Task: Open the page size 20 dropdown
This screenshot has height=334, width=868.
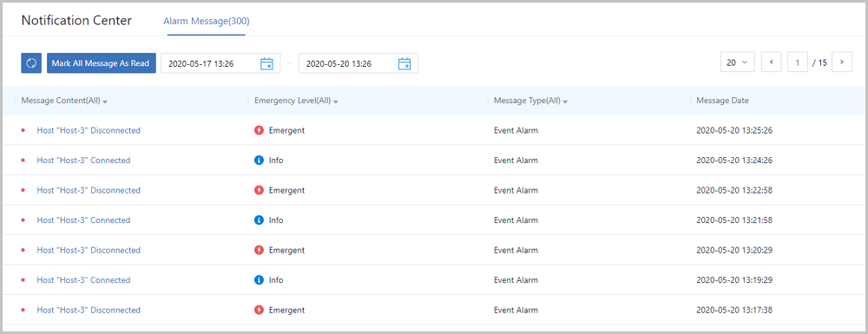Action: (737, 62)
